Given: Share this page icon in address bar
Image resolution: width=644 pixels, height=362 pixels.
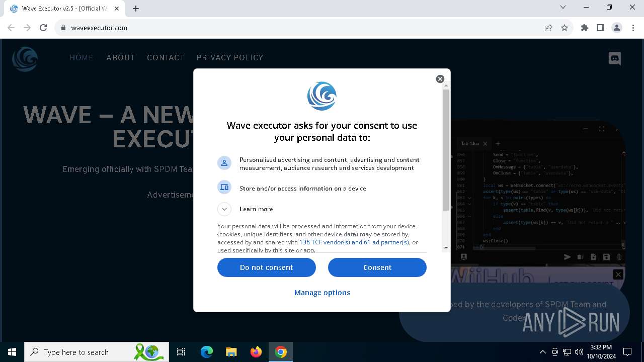Looking at the screenshot, I should (548, 28).
